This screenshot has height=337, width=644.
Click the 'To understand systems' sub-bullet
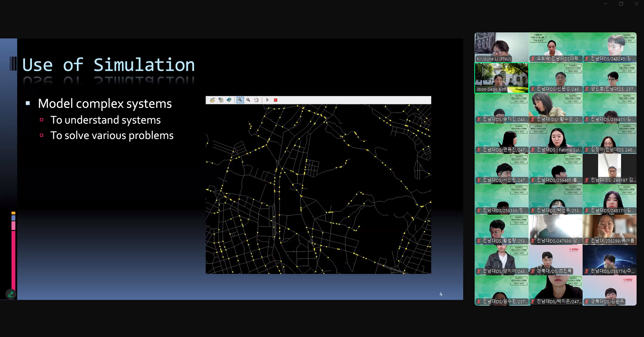coord(106,120)
